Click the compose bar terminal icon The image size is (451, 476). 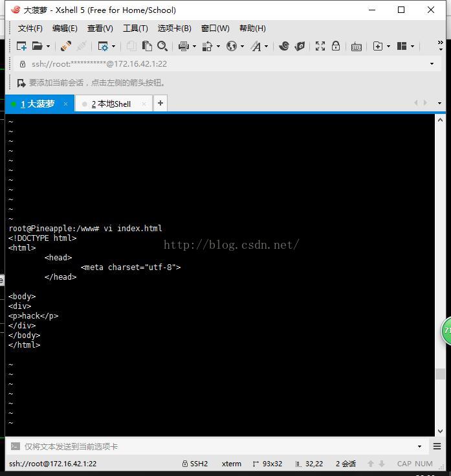click(15, 446)
